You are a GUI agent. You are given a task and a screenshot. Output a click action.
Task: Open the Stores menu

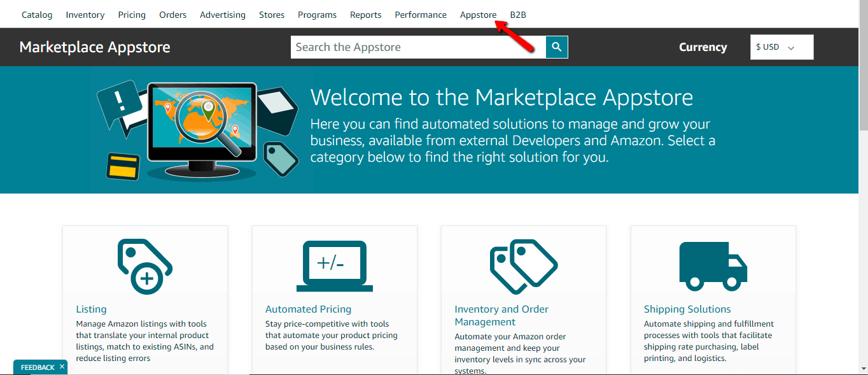tap(271, 14)
